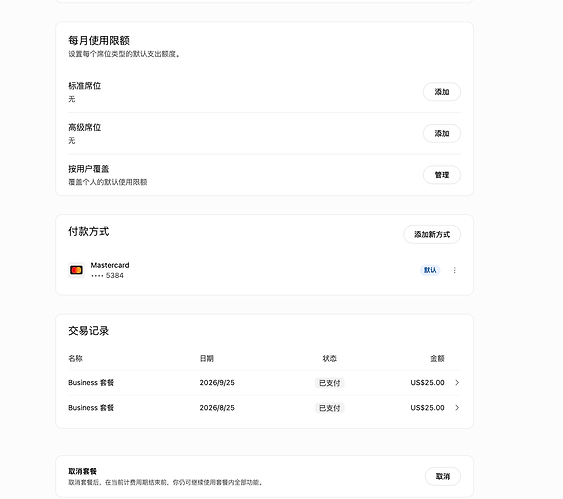Add a limit for 标准席位
Screen dimensions: 563x499
point(442,92)
